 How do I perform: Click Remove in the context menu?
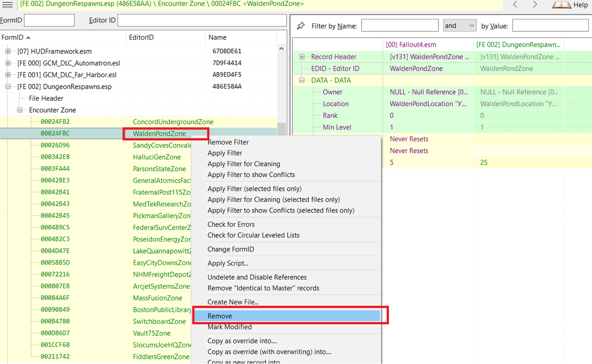[287, 316]
